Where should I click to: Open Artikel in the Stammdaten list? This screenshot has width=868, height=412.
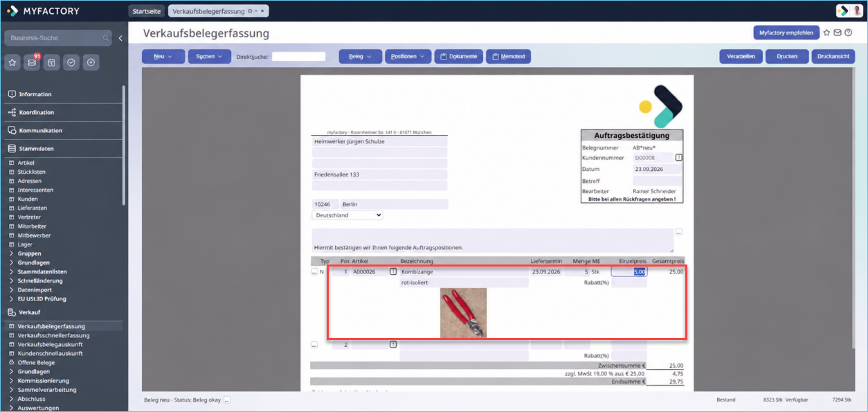pyautogui.click(x=26, y=163)
